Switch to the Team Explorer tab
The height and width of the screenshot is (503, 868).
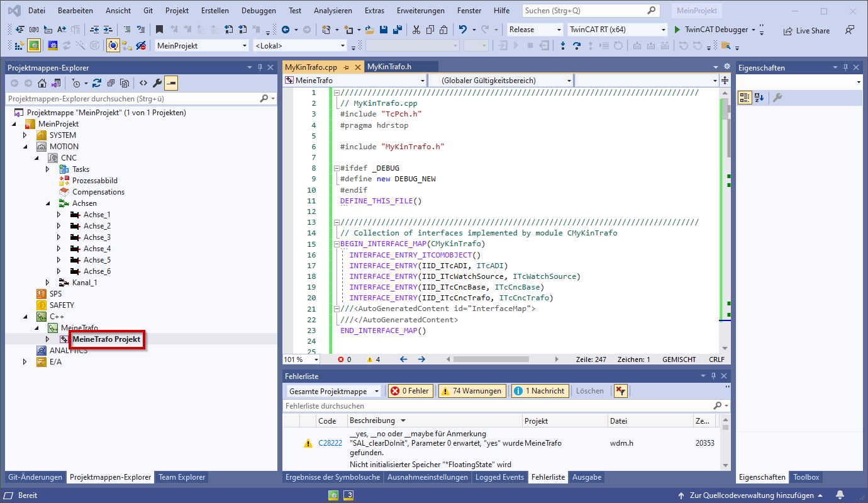point(182,477)
